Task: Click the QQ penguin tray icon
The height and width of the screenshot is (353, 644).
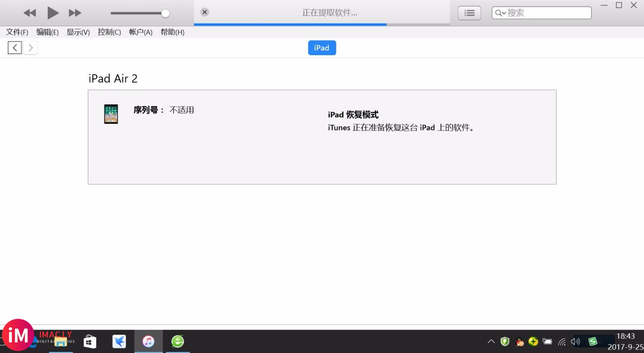Action: click(x=519, y=342)
